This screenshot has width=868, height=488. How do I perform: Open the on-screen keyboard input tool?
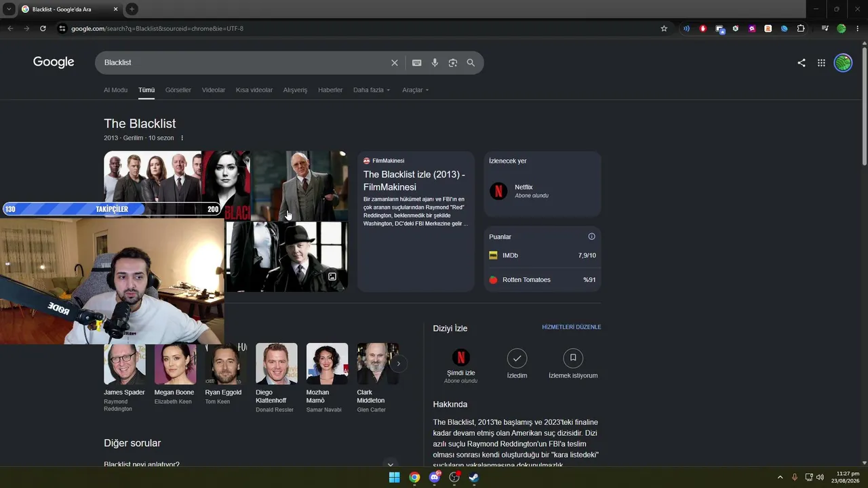[x=417, y=62]
